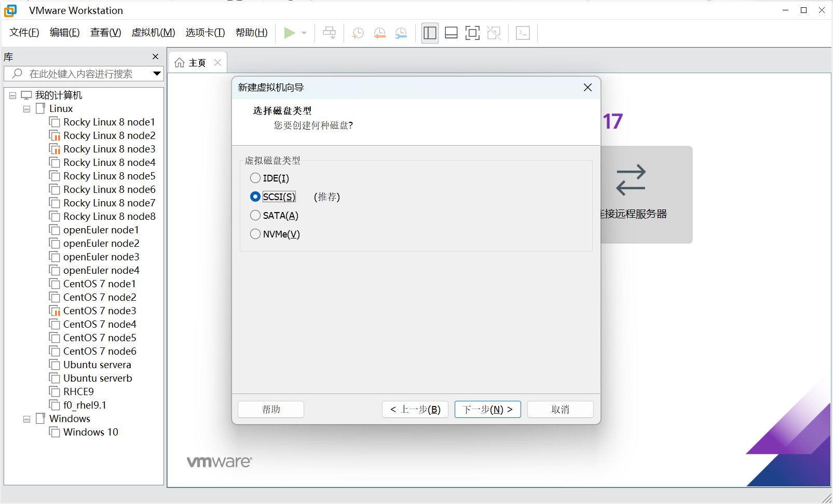Open the 选项卡(T) menu
This screenshot has width=833, height=504.
coord(206,33)
